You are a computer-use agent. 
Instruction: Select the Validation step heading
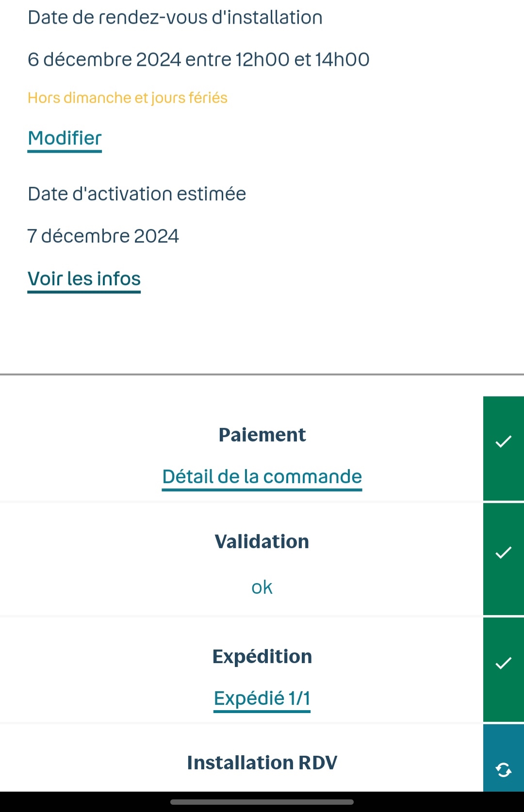(262, 541)
